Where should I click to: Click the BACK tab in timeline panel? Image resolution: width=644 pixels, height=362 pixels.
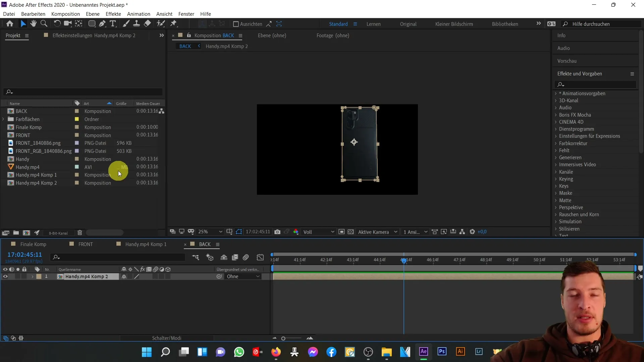pos(204,244)
